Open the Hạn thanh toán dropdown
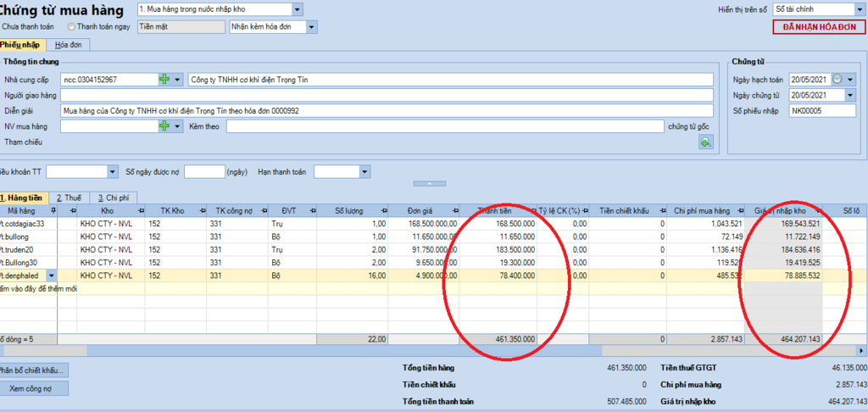The image size is (868, 412). [364, 172]
